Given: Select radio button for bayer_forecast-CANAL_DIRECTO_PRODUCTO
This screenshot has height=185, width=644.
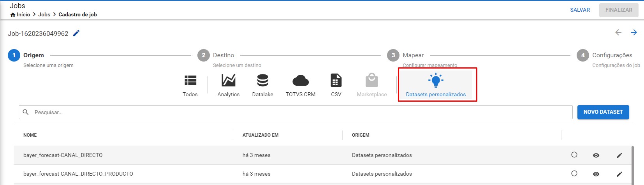Looking at the screenshot, I should [x=574, y=173].
